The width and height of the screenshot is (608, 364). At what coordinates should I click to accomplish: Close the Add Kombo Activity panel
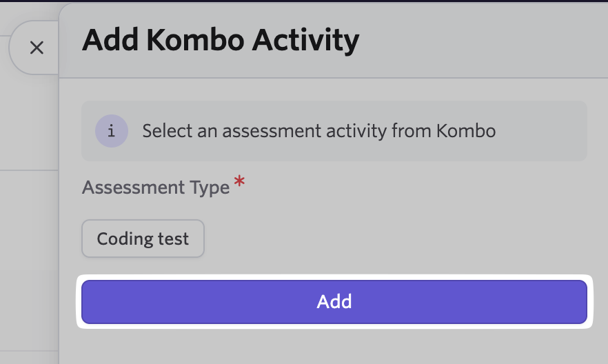click(x=37, y=48)
